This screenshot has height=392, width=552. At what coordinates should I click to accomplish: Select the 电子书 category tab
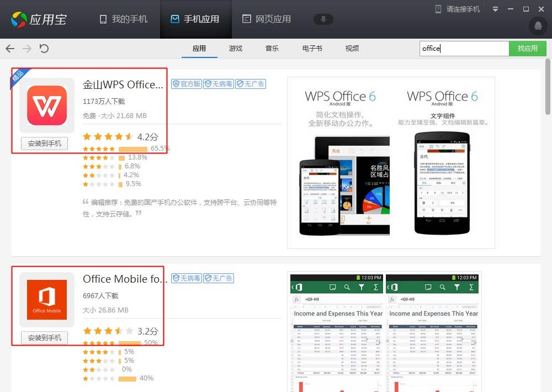coord(312,49)
